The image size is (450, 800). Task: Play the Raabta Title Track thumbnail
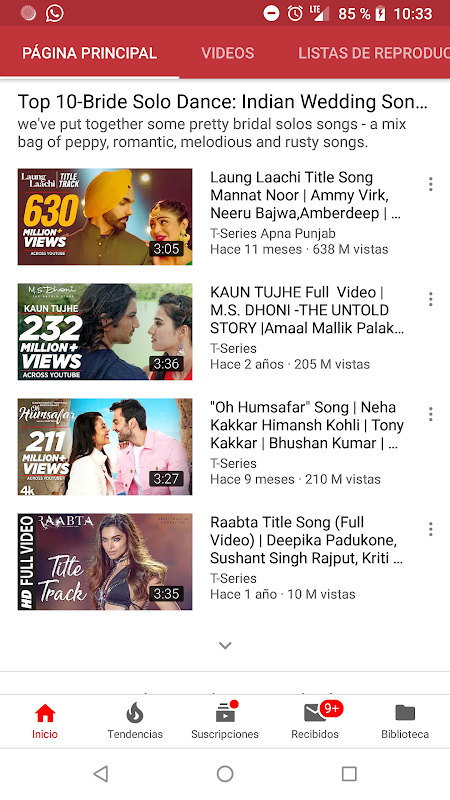(x=105, y=562)
